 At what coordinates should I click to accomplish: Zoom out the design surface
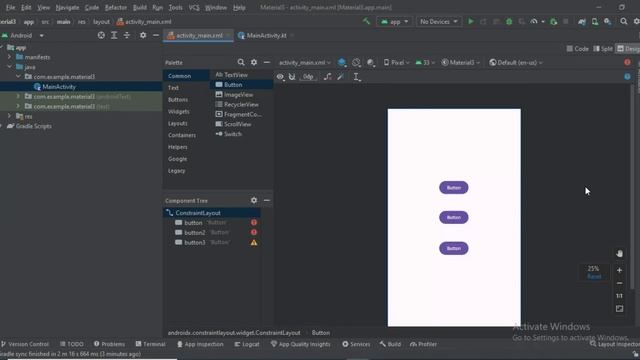619,283
